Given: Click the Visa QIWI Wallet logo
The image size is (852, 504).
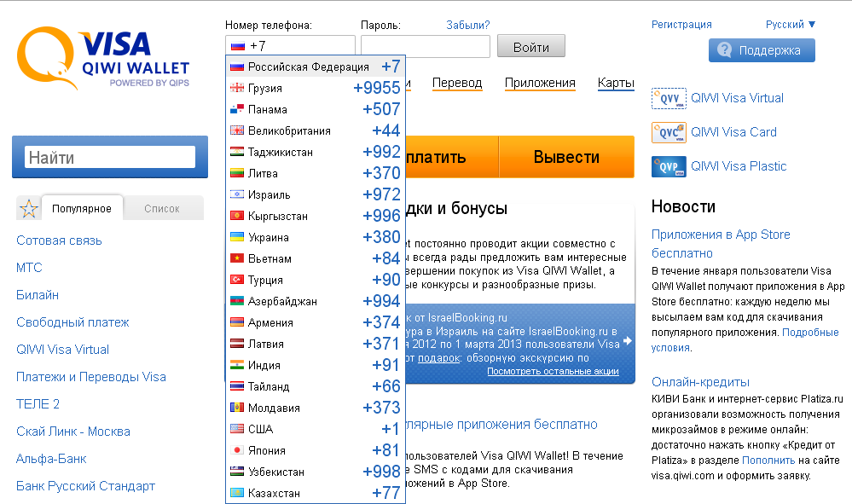Looking at the screenshot, I should coord(104,58).
